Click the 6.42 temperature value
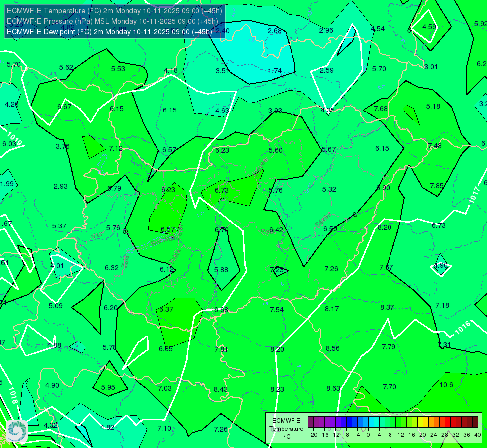The image size is (487, 448). (x=276, y=230)
